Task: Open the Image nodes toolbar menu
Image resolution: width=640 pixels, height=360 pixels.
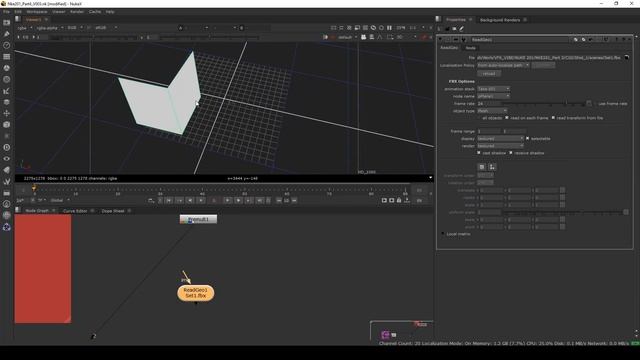Action: tap(7, 23)
